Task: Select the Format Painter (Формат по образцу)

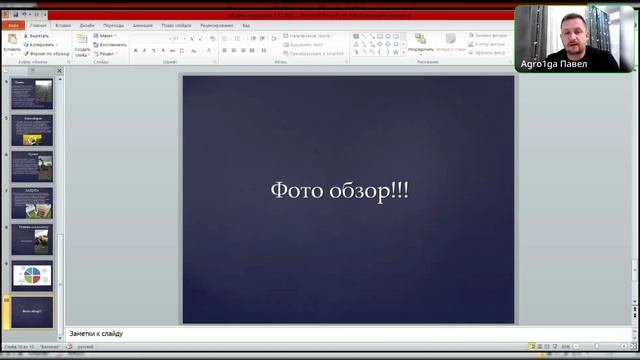Action: pyautogui.click(x=46, y=53)
